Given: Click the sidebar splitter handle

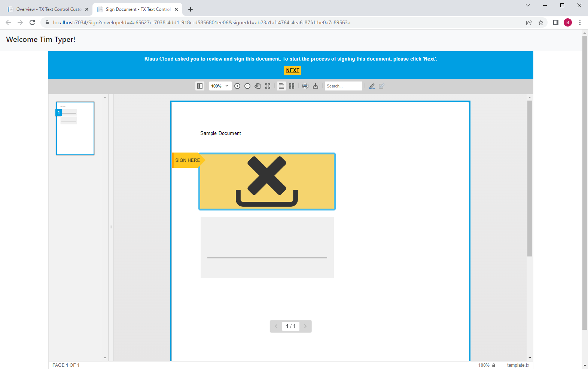Looking at the screenshot, I should point(111,227).
